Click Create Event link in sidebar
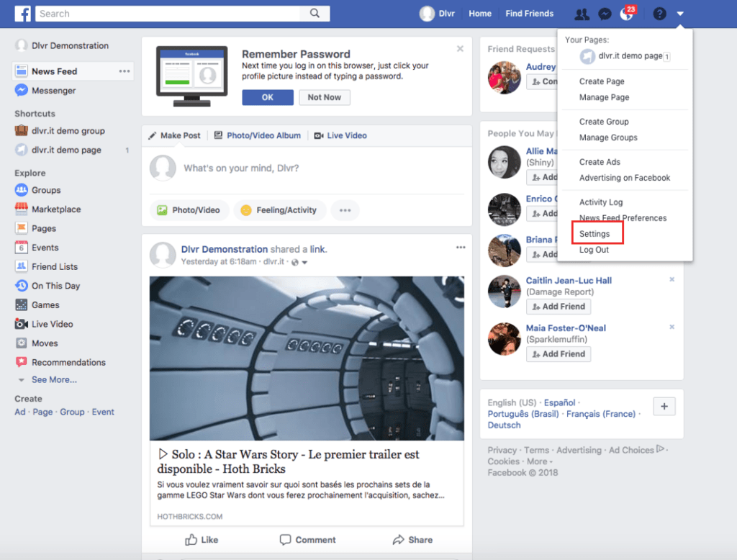This screenshot has height=560, width=737. (x=103, y=412)
